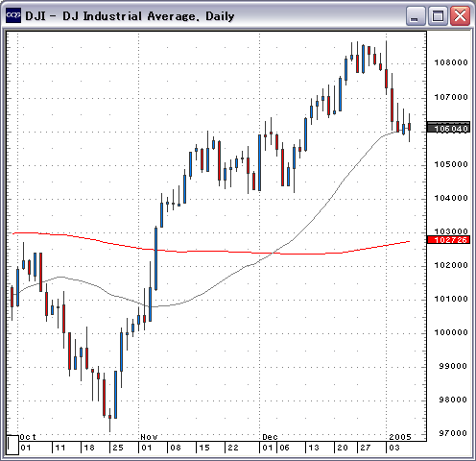Click the small empty box at time axis start
This screenshot has height=461, width=476.
12,445
